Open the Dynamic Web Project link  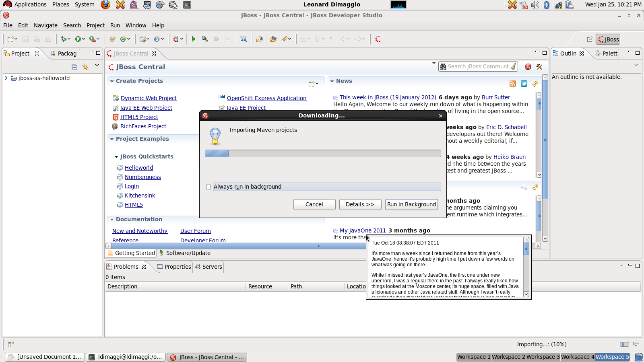(149, 98)
